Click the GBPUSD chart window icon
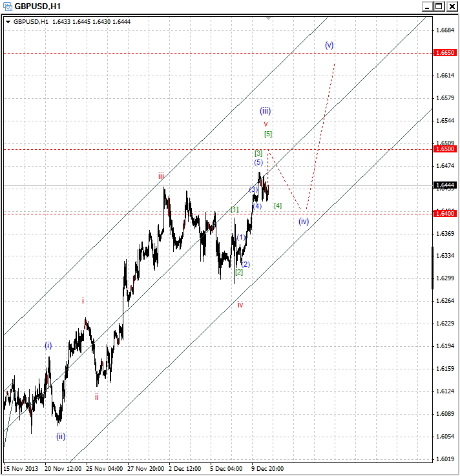460x476 pixels. click(x=7, y=6)
